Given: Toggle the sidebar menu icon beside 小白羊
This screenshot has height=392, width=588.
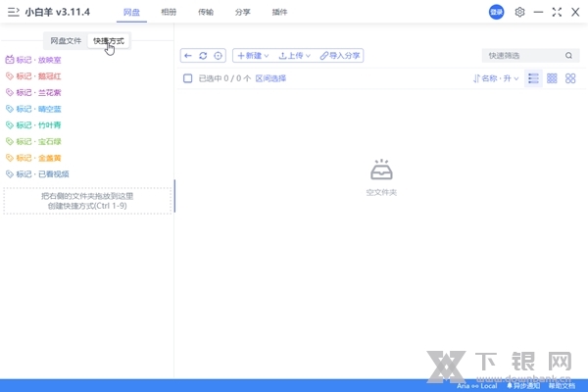Looking at the screenshot, I should (14, 12).
